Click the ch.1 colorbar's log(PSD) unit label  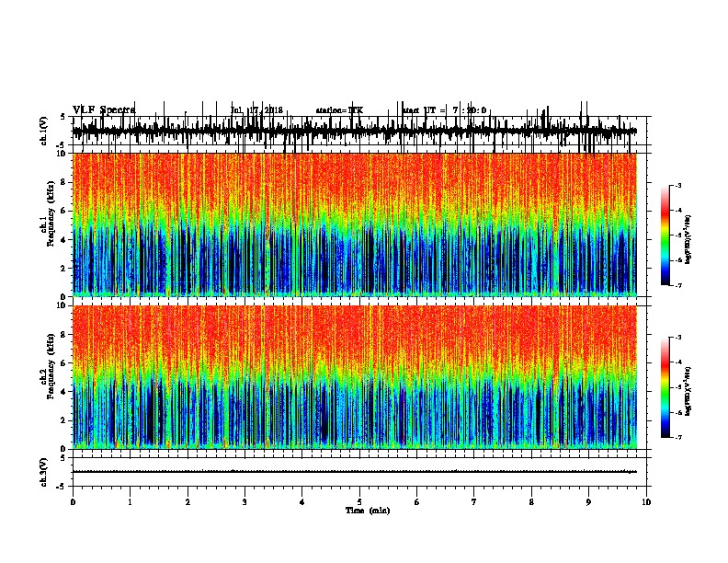coord(688,239)
